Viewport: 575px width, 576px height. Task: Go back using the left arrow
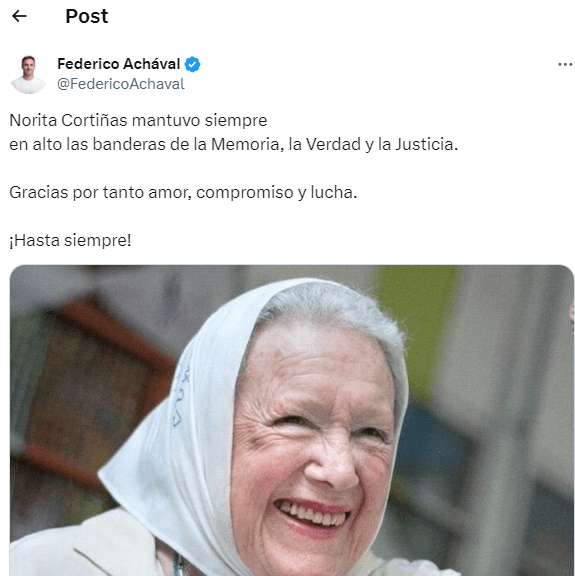pos(19,16)
